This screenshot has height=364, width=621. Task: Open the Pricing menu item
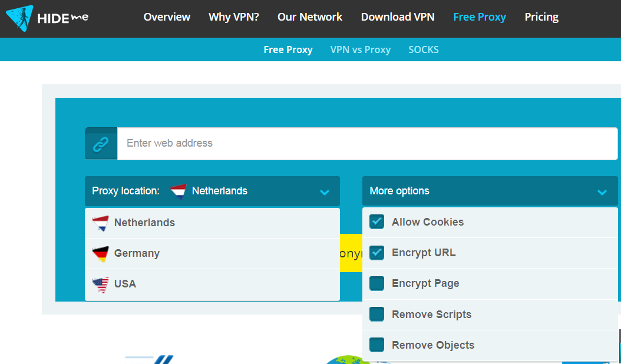coord(541,17)
